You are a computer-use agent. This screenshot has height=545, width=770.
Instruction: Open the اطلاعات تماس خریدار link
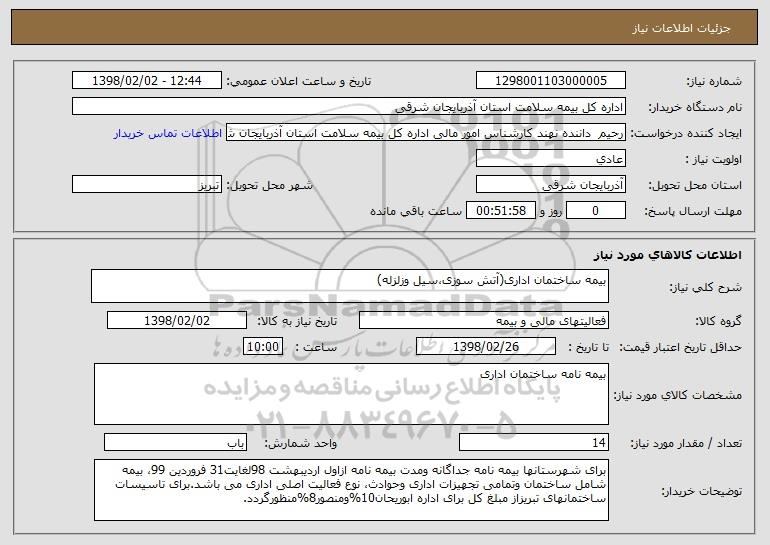[168, 134]
